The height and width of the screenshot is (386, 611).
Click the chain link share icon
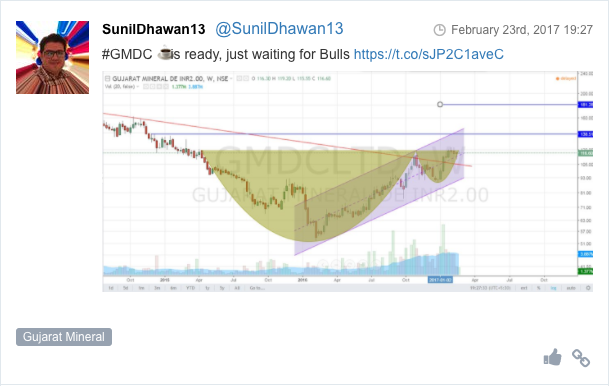click(581, 358)
